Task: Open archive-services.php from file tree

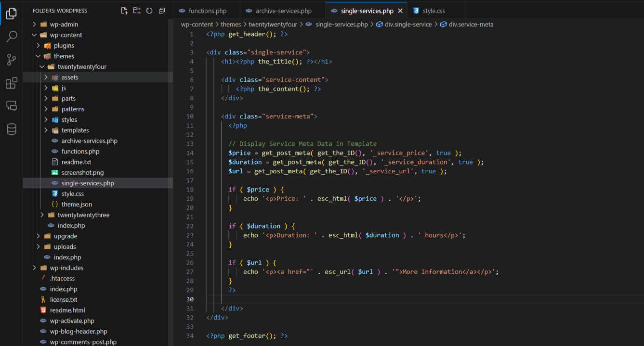Action: pyautogui.click(x=89, y=141)
